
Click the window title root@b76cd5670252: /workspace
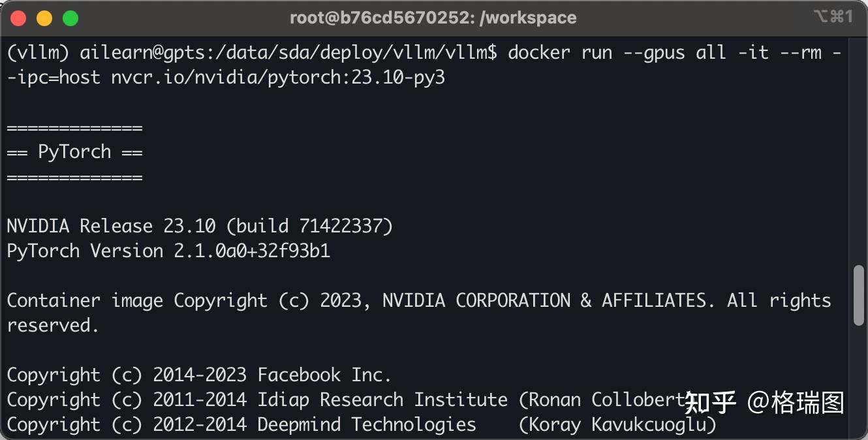pyautogui.click(x=433, y=18)
